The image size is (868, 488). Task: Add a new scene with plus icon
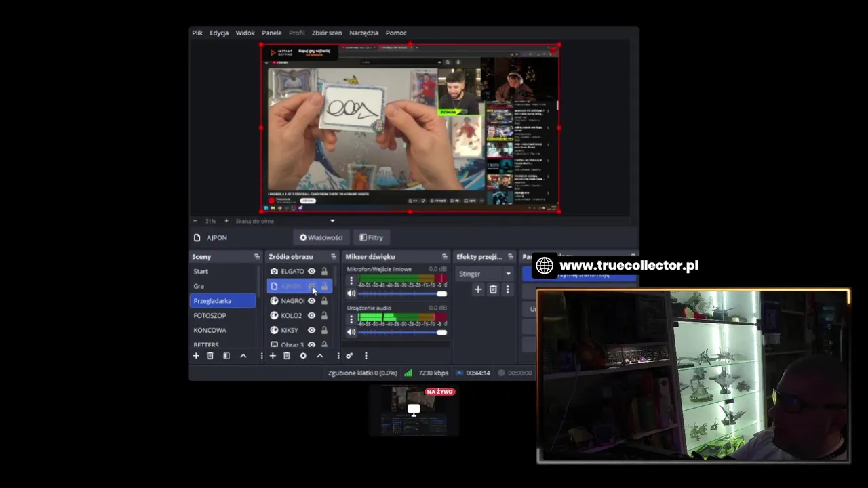tap(196, 356)
